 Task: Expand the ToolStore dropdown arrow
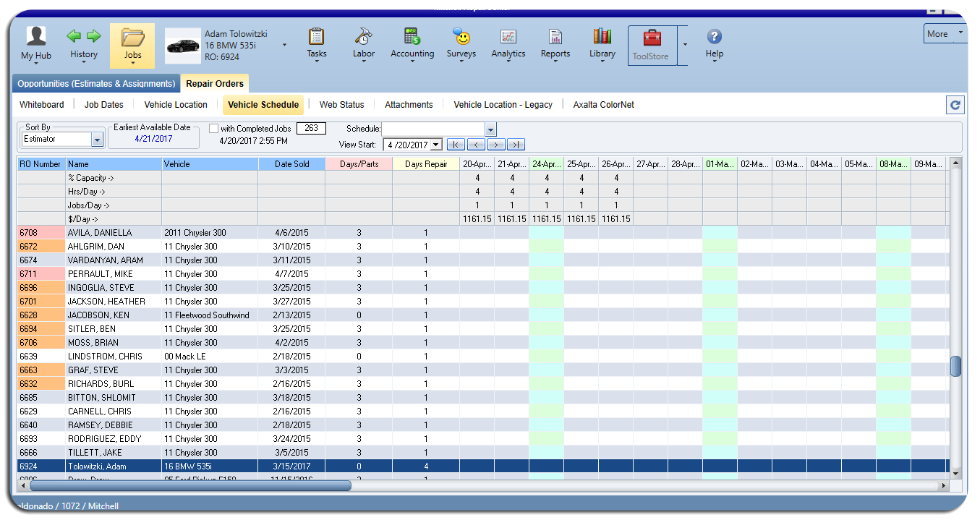683,45
